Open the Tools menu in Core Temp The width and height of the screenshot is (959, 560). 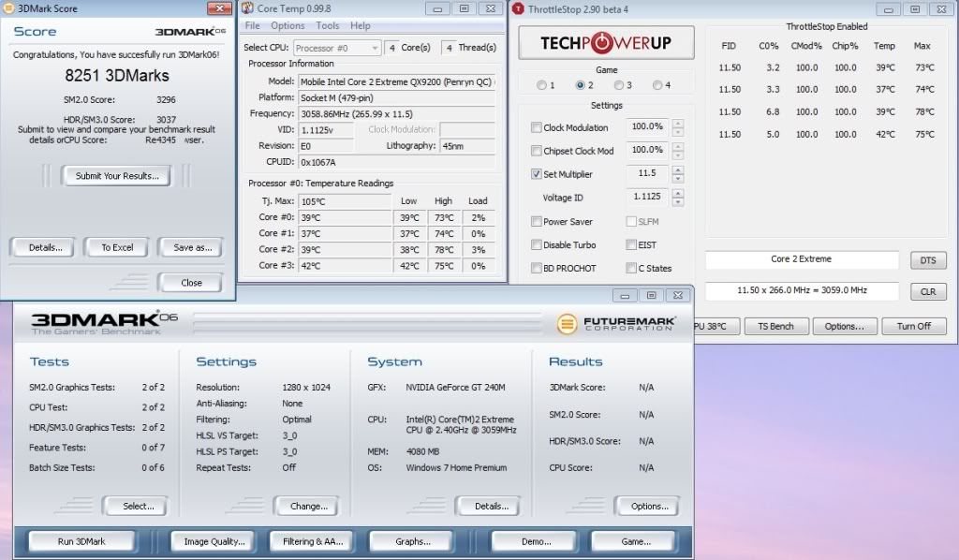327,25
